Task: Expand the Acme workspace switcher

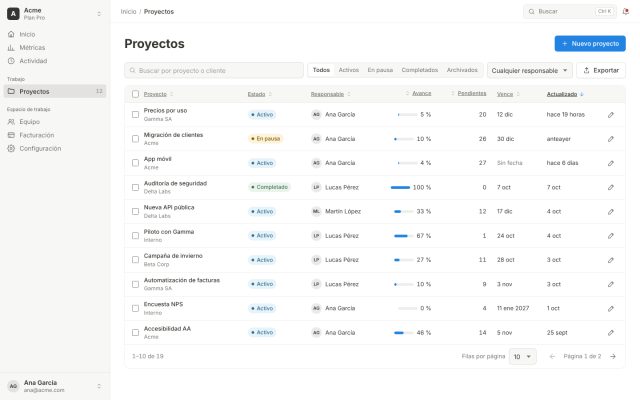Action: [99, 14]
